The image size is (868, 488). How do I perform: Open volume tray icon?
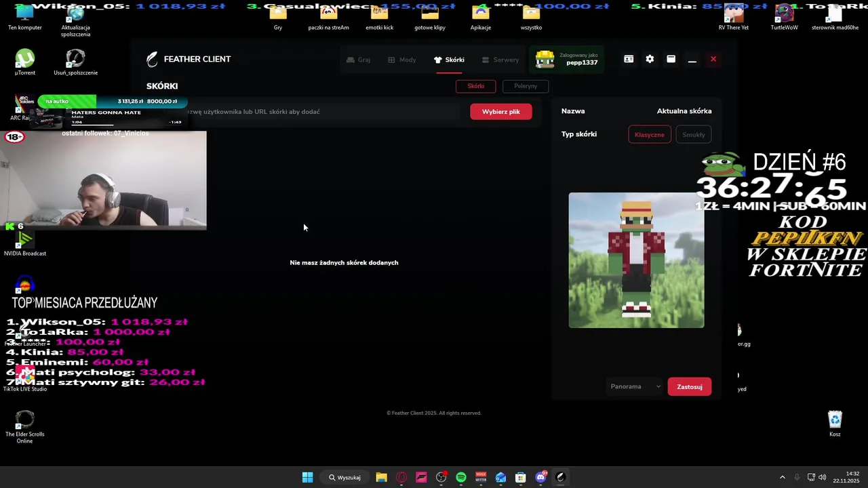(823, 477)
